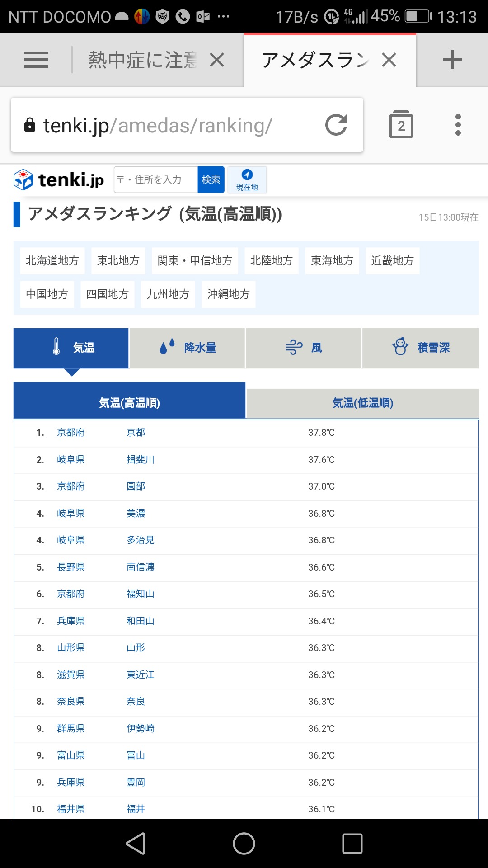Image resolution: width=488 pixels, height=868 pixels.
Task: Go to the tenki.jp home logo
Action: [x=59, y=180]
